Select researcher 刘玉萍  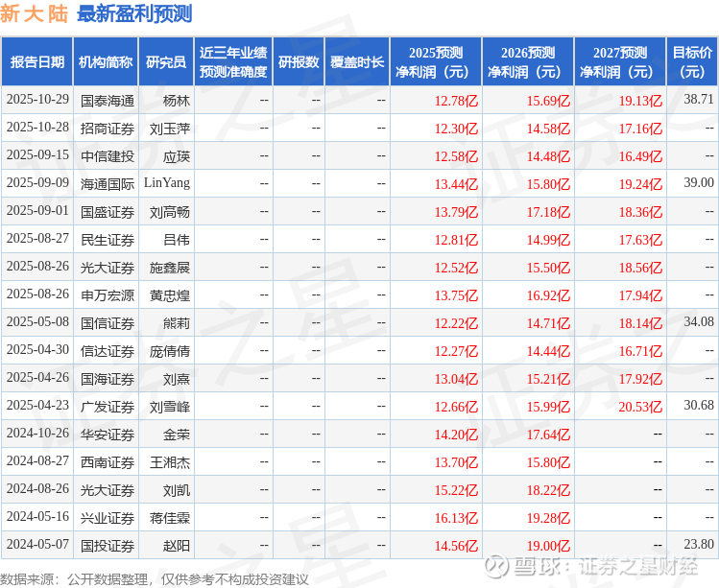(170, 129)
